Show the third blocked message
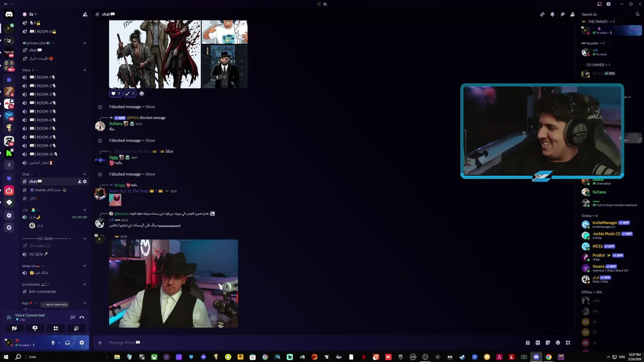 tap(150, 174)
